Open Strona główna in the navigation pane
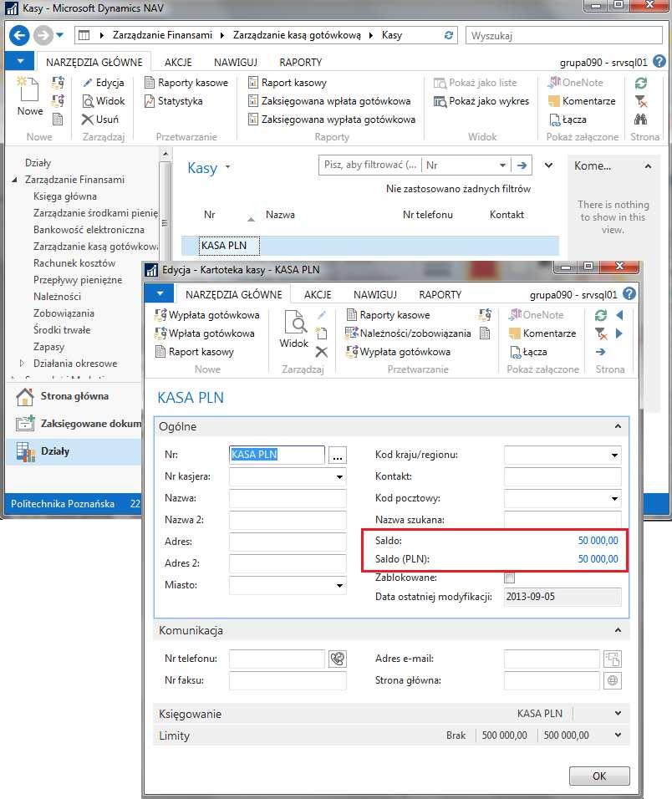This screenshot has height=799, width=672. [74, 396]
